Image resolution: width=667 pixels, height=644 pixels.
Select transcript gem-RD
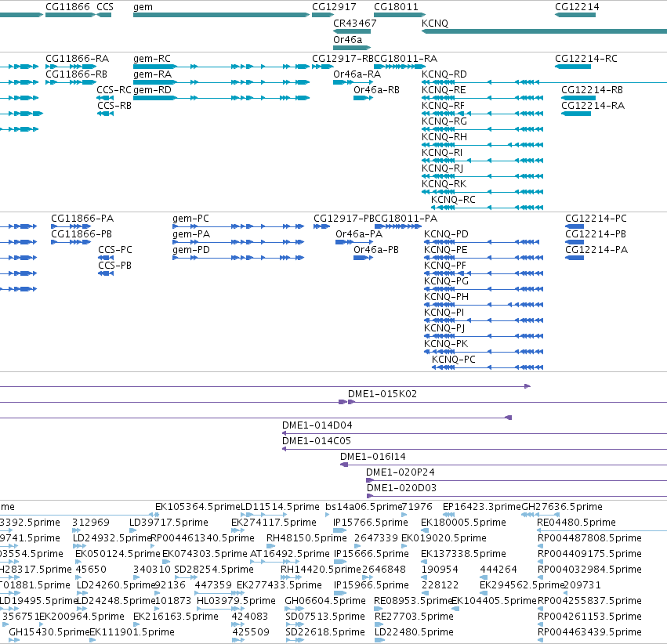pos(221,98)
